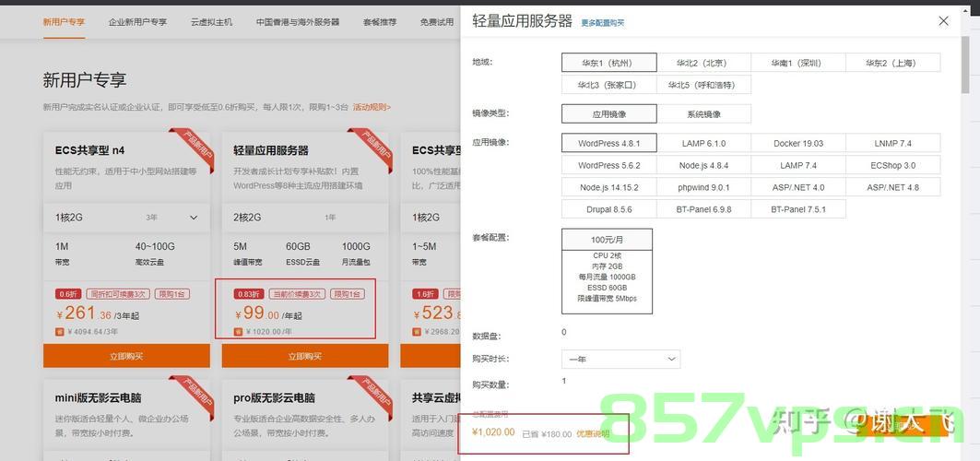
Task: Click the vertical scrollbar of the purchase panel
Action: click(x=965, y=65)
